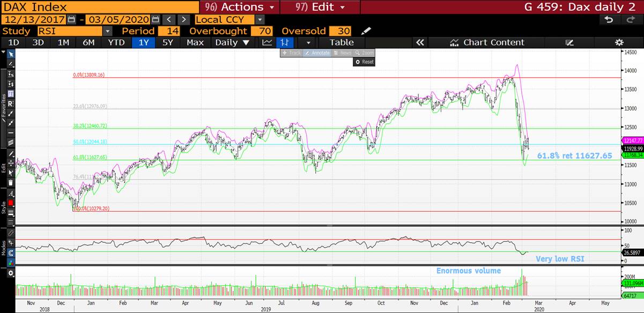Select the horizontal line tool in Favorites

11,133
